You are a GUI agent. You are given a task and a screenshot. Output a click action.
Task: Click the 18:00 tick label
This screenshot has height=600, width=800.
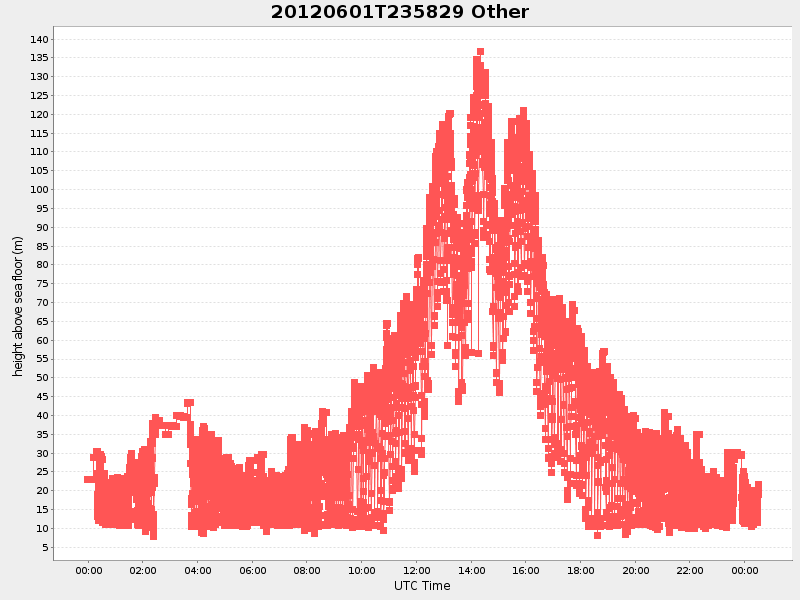[581, 572]
